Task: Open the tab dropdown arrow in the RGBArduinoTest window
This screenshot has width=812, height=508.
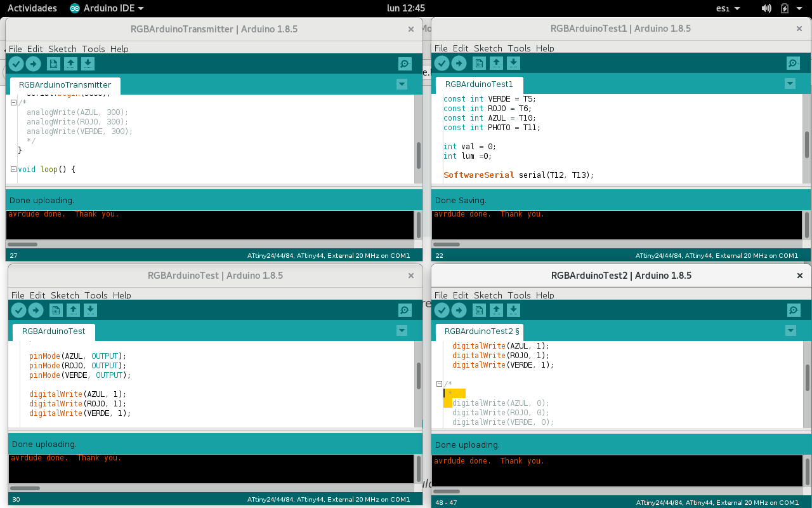Action: 402,330
